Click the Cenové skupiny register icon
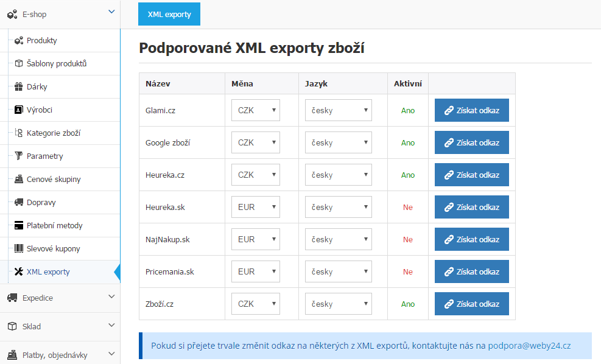 click(19, 179)
